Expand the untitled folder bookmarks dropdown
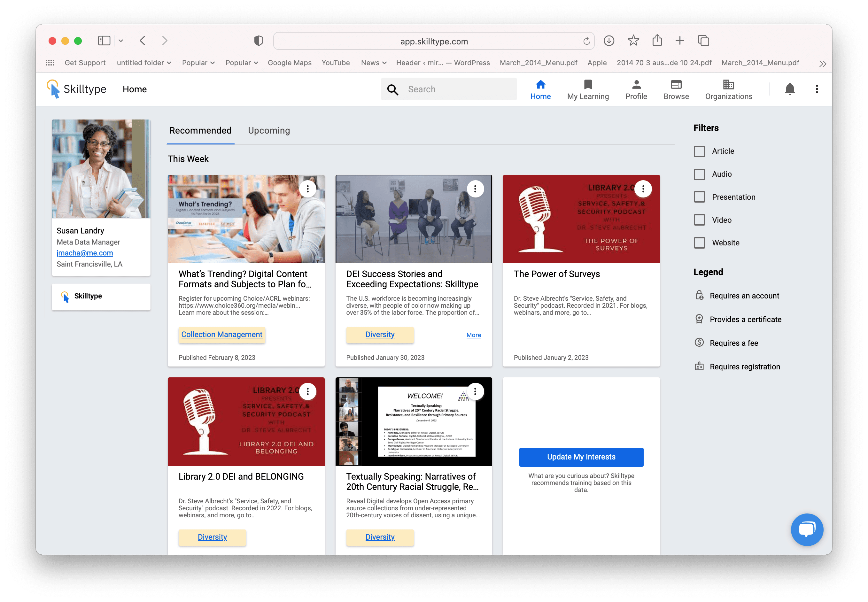 [x=144, y=63]
